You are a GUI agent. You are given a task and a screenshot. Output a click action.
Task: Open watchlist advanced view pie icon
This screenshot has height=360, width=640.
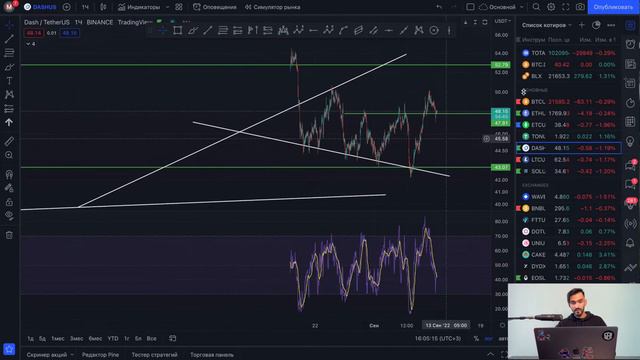[x=596, y=25]
